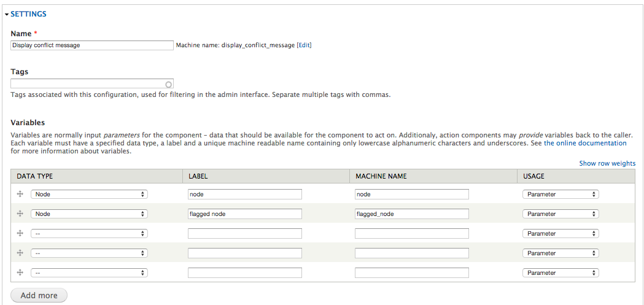This screenshot has height=305, width=644.
Task: Click the machine name Edit link
Action: 304,45
